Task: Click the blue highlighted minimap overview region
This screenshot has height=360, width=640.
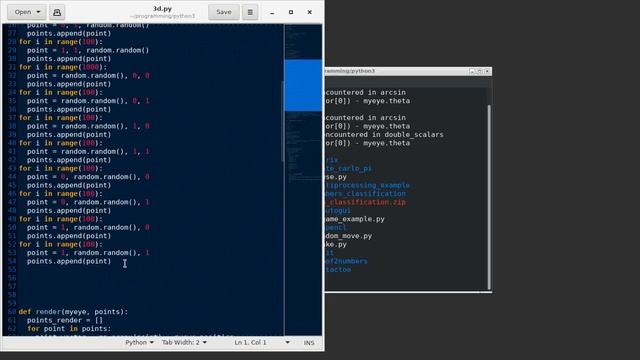Action: [x=303, y=85]
